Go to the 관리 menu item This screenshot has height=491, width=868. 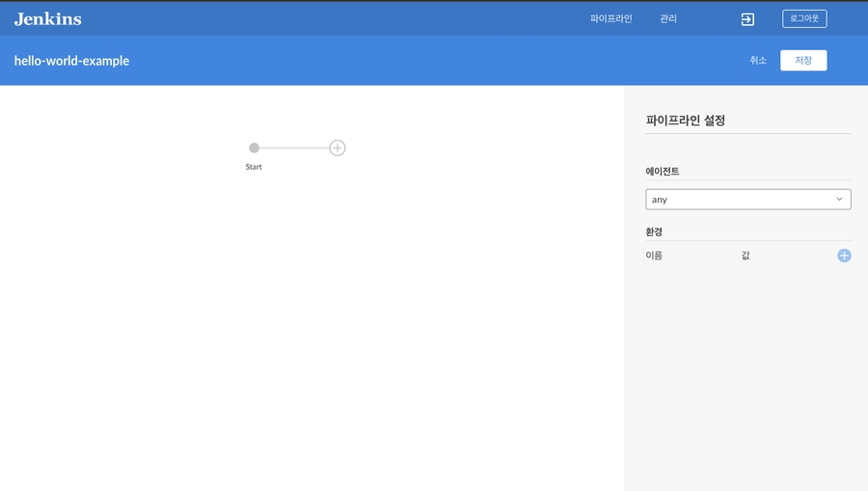(x=668, y=18)
